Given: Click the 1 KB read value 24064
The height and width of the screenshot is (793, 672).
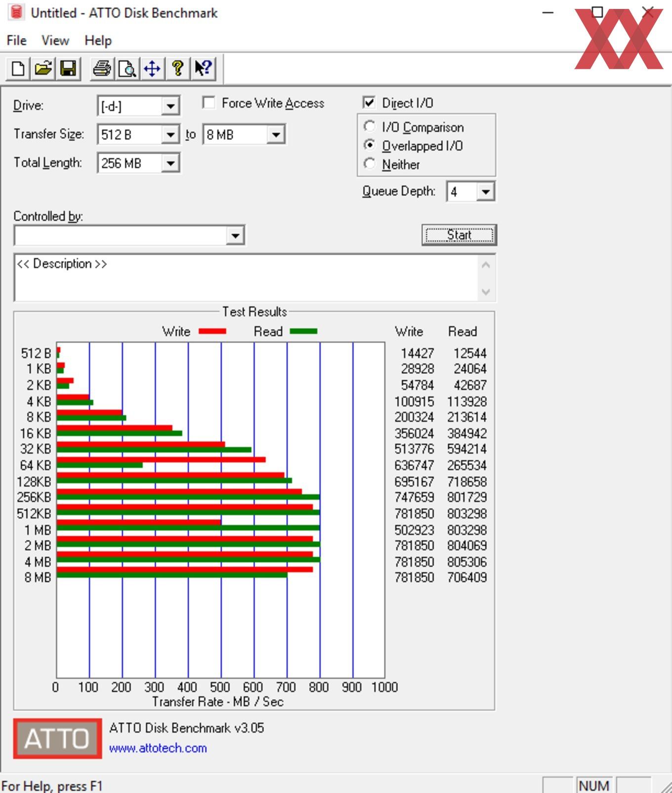Looking at the screenshot, I should tap(470, 369).
